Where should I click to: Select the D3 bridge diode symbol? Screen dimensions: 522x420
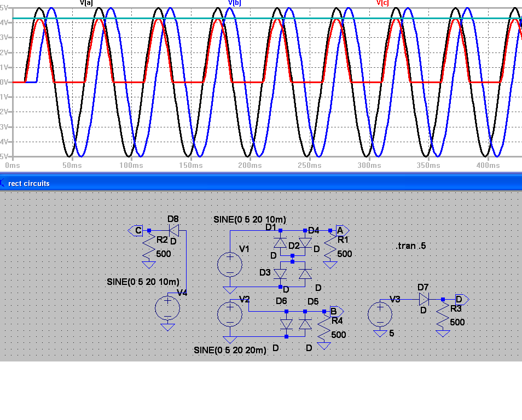pyautogui.click(x=280, y=274)
